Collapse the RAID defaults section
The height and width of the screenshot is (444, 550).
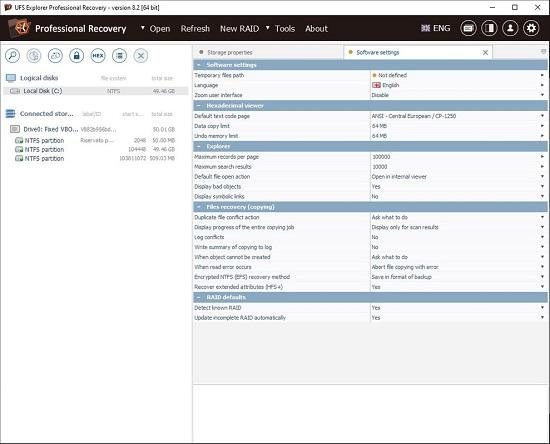199,297
